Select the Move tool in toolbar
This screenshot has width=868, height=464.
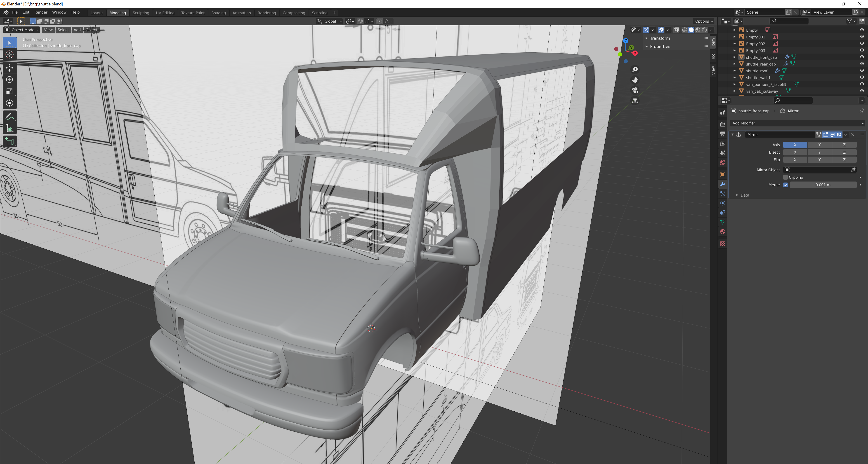pos(9,68)
